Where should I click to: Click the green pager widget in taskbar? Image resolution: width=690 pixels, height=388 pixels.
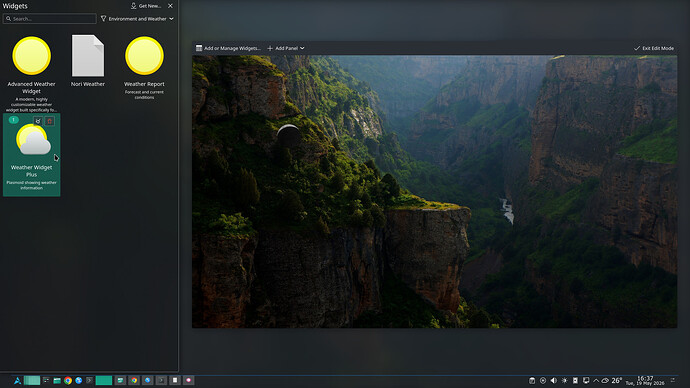tap(32, 381)
